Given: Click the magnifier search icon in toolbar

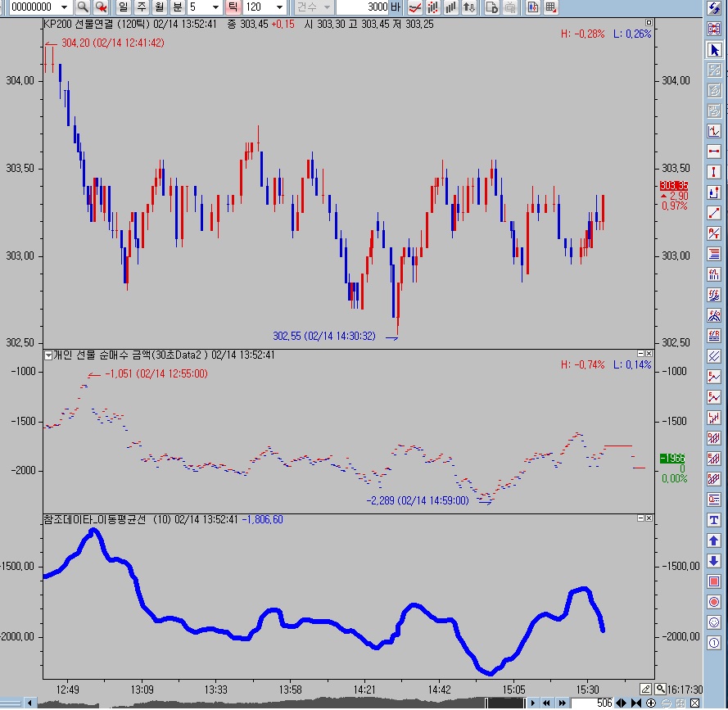Looking at the screenshot, I should [x=82, y=7].
